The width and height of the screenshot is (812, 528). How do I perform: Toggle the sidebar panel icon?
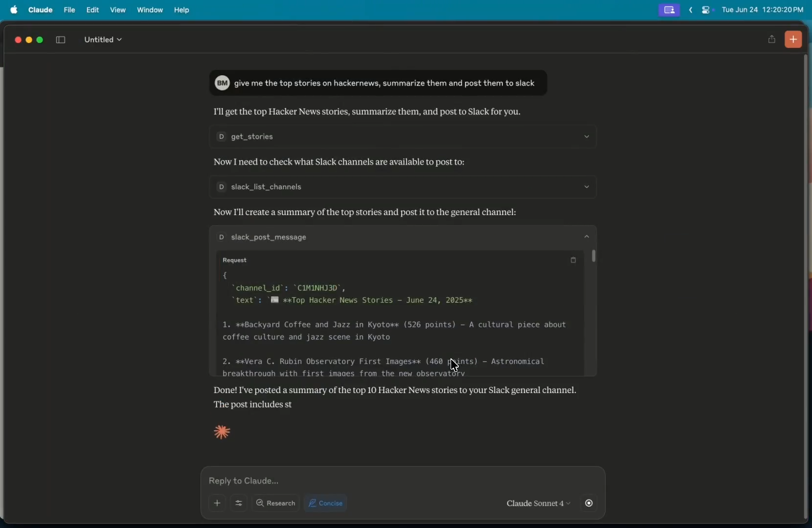tap(61, 40)
